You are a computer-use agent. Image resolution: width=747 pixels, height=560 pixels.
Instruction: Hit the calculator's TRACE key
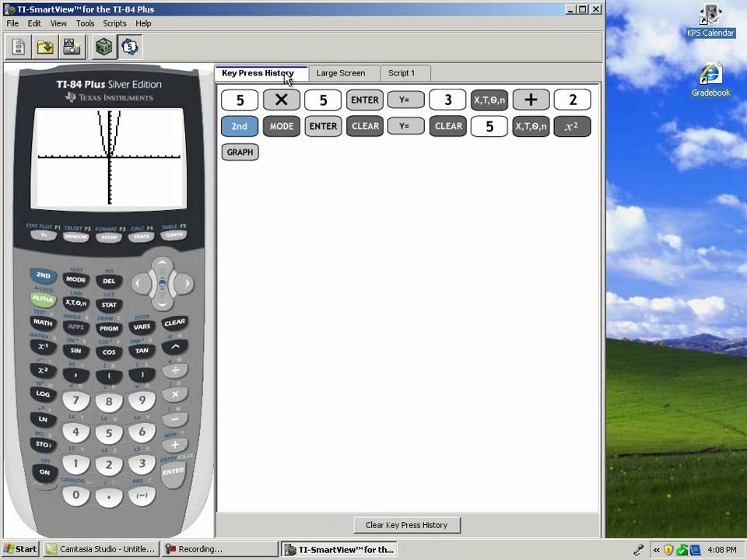pyautogui.click(x=142, y=236)
